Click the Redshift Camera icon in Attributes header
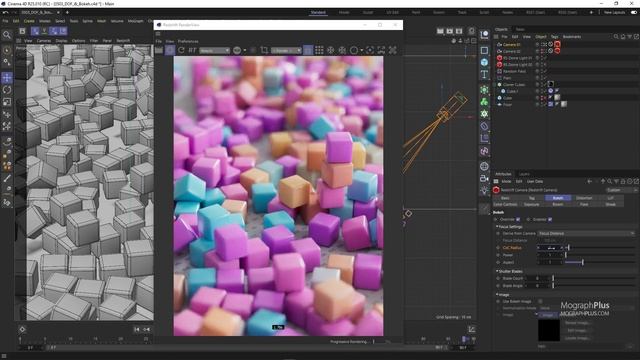The image size is (640, 360). (x=496, y=190)
